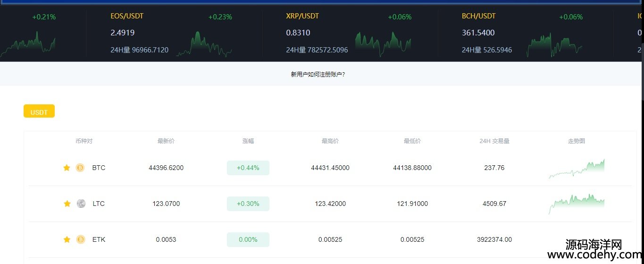Click the LTC trend sparkline chart
This screenshot has height=264, width=644.
(577, 204)
